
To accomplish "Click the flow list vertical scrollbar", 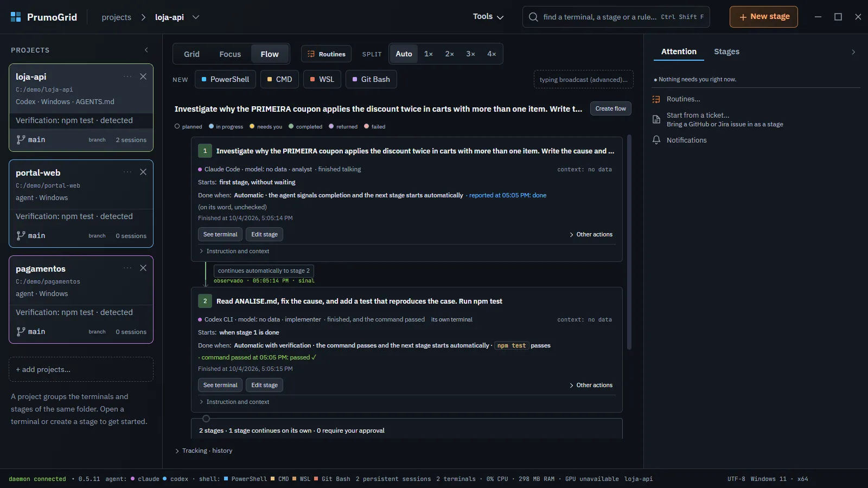I will [x=629, y=242].
